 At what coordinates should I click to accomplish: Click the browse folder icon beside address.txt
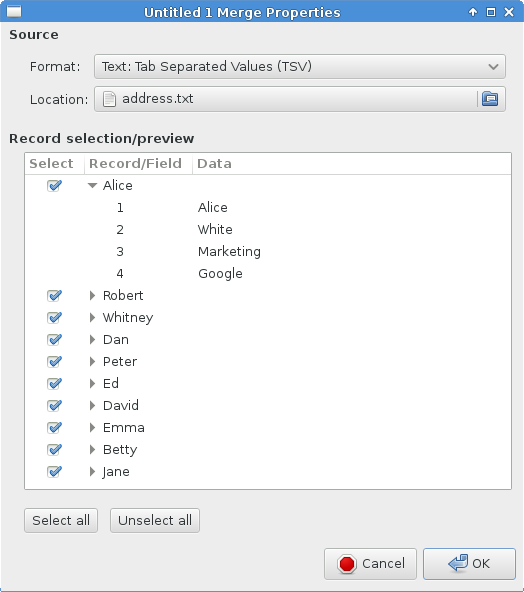(x=490, y=99)
